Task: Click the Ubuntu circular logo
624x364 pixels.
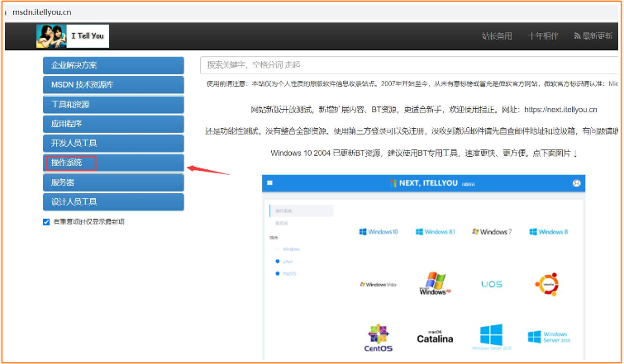Action: 547,284
